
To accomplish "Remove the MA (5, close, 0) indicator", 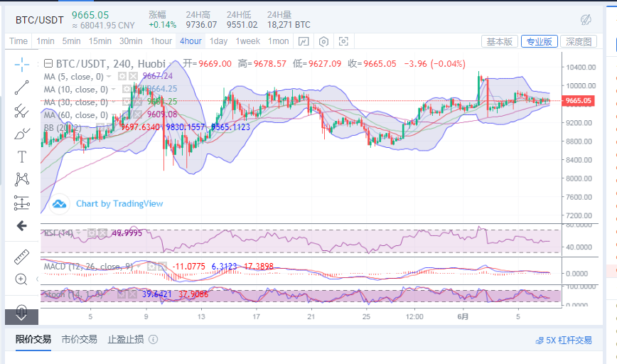I will pos(133,76).
